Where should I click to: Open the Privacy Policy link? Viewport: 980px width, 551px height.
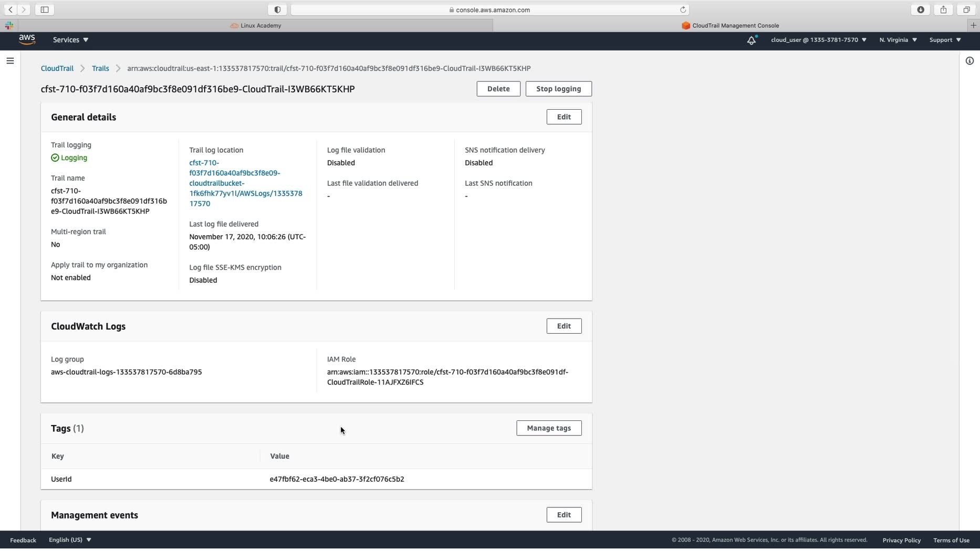point(901,540)
